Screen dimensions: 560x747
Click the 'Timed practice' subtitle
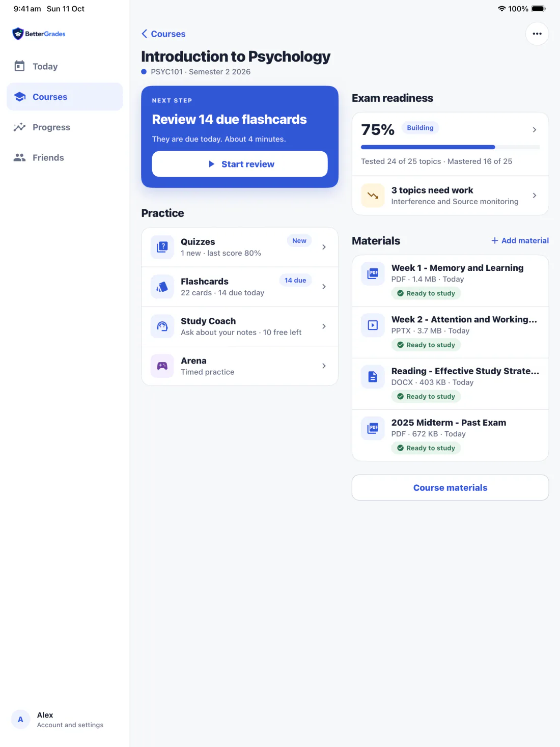208,372
